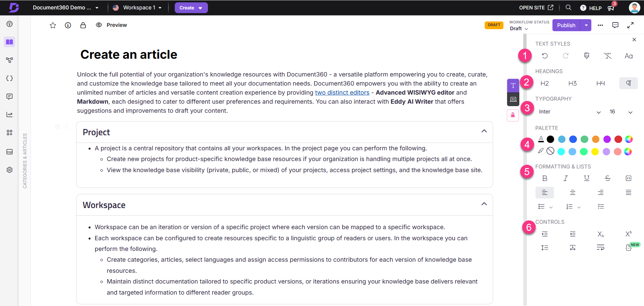
Task: Apply the H2 heading
Action: coord(545,83)
